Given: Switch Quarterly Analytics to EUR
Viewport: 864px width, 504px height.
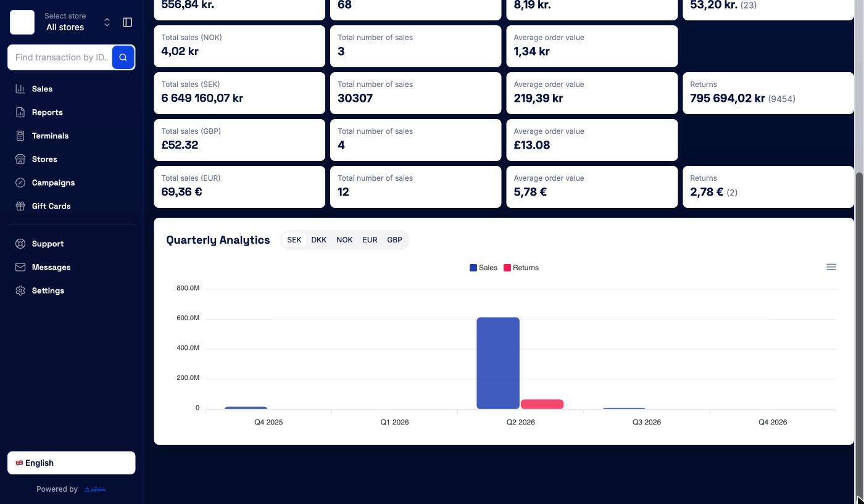Looking at the screenshot, I should 370,240.
